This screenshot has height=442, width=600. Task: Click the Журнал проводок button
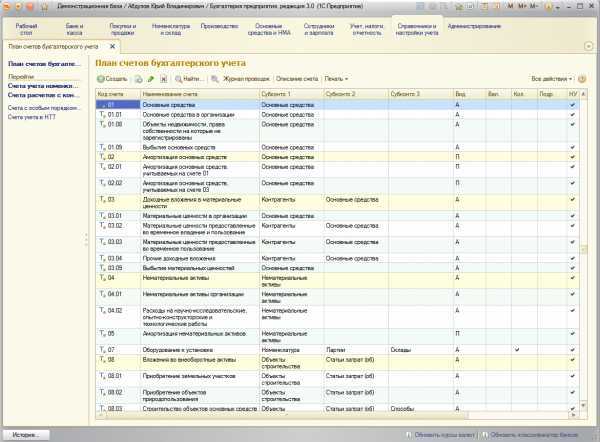tap(246, 79)
